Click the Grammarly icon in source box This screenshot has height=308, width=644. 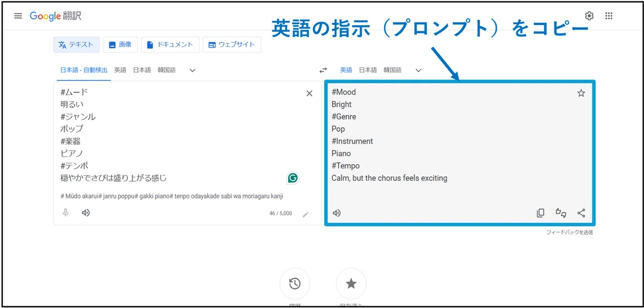click(x=292, y=178)
